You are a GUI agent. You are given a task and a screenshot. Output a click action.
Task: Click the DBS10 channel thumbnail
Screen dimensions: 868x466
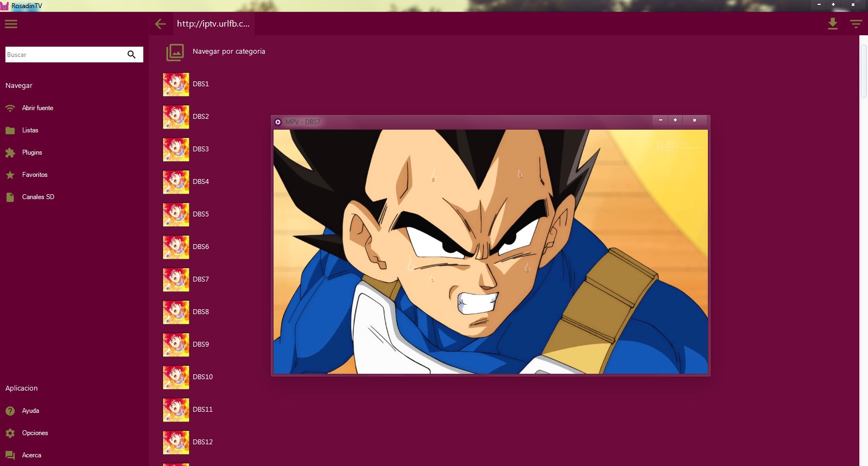click(176, 377)
